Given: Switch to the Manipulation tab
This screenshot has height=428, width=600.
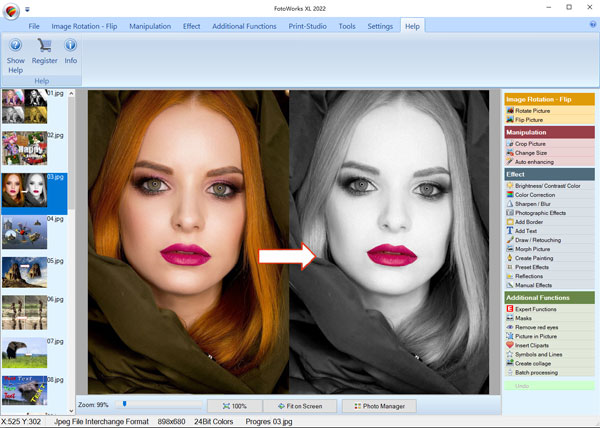Looking at the screenshot, I should tap(150, 26).
